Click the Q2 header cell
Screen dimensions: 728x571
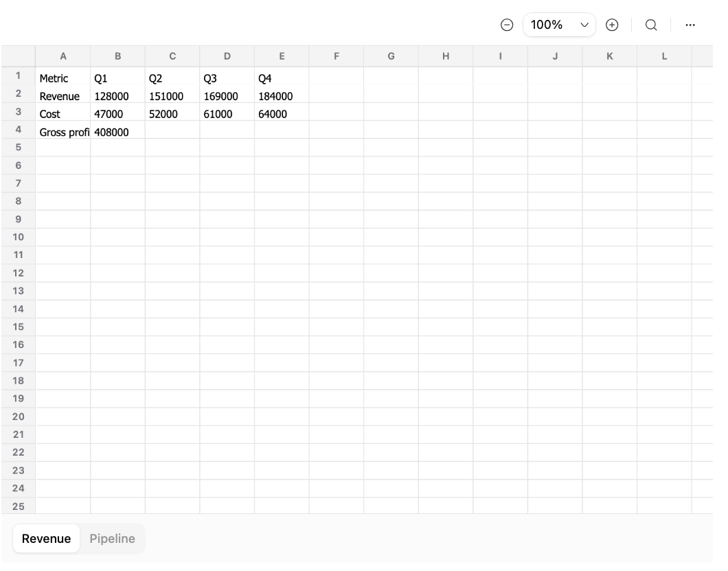(x=172, y=76)
